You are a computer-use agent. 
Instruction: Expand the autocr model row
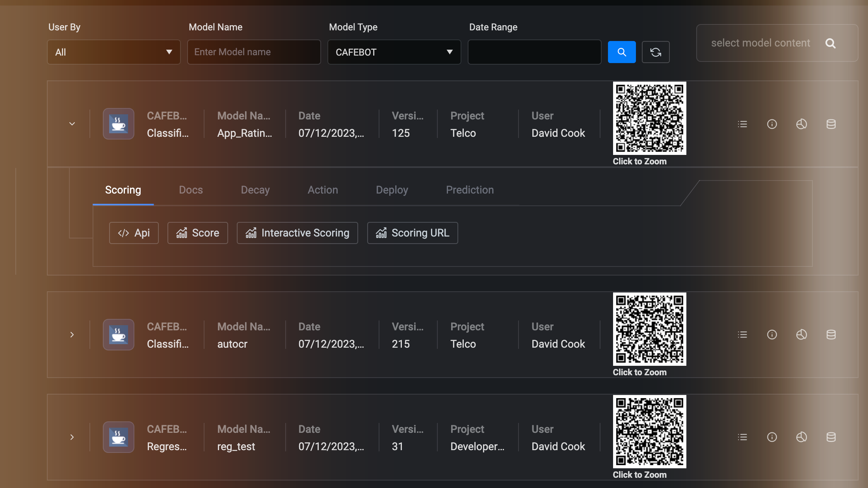(x=72, y=335)
